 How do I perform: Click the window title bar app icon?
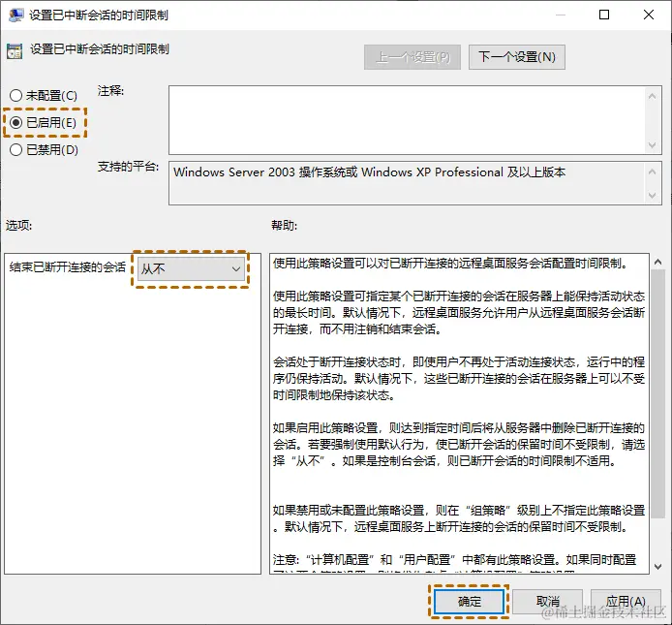point(15,15)
